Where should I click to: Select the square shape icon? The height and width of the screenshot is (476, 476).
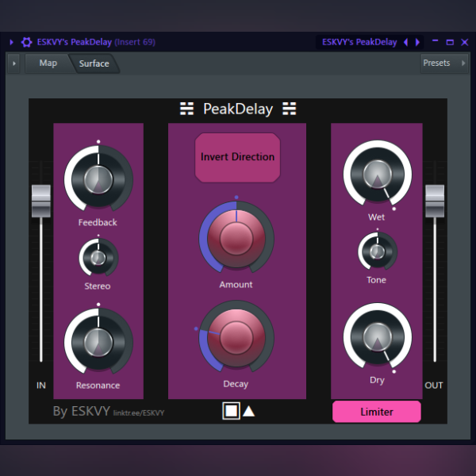coord(232,411)
